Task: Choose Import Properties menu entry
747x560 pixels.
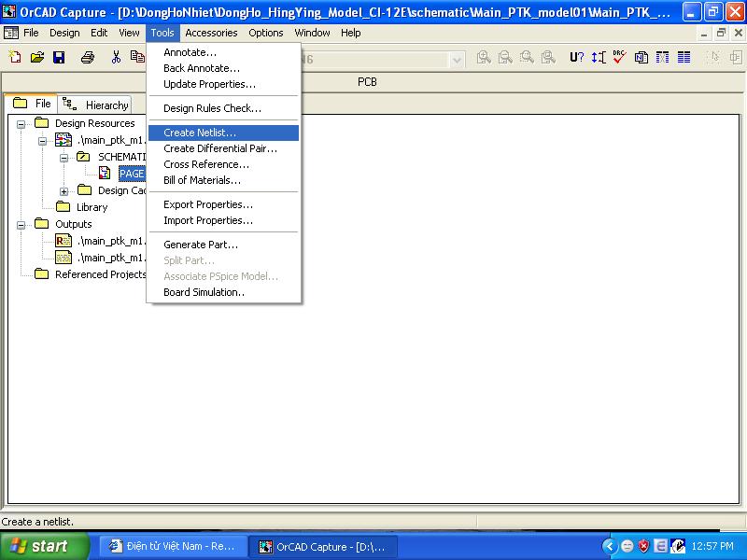Action: tap(223, 220)
